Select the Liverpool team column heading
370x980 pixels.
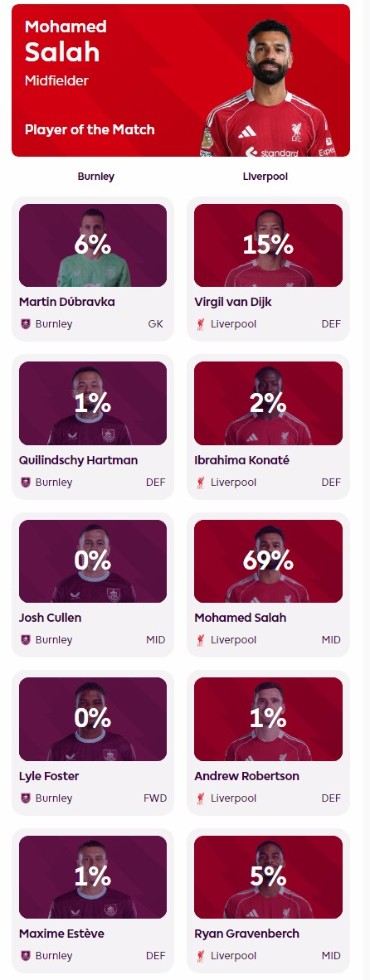(265, 177)
